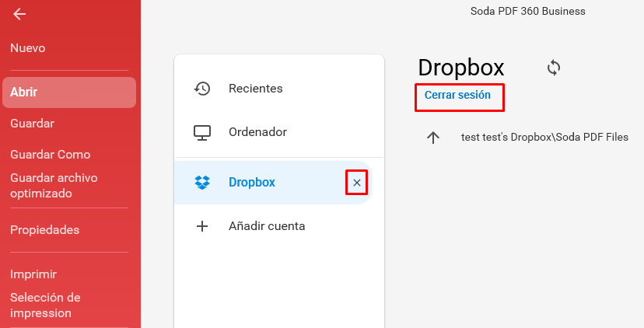Select Abrir in the red sidebar
Image resolution: width=644 pixels, height=328 pixels.
pos(69,92)
